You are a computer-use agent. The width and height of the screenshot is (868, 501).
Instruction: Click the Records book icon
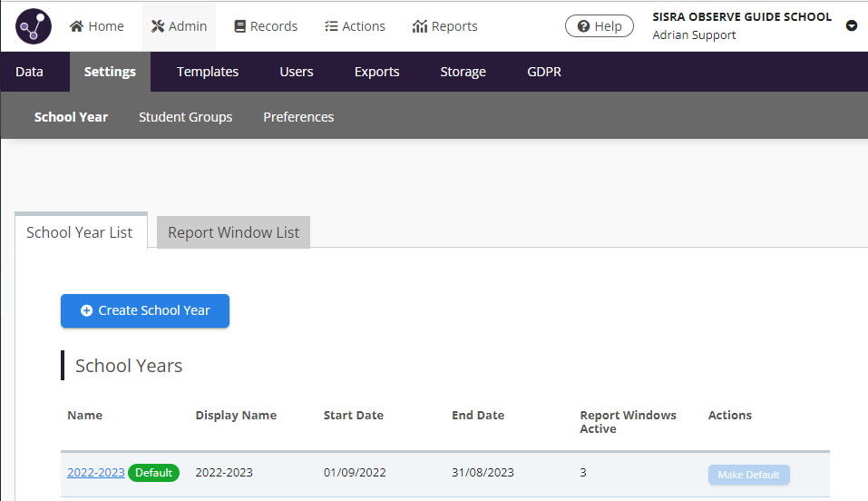click(x=240, y=26)
